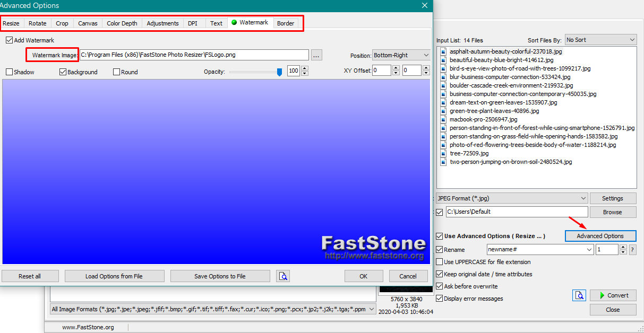Image resolution: width=644 pixels, height=333 pixels.
Task: Click Load Options from File
Action: (114, 276)
